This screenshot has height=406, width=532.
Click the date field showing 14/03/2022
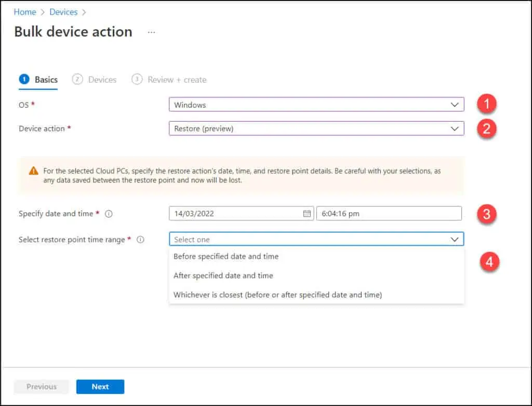tap(241, 214)
